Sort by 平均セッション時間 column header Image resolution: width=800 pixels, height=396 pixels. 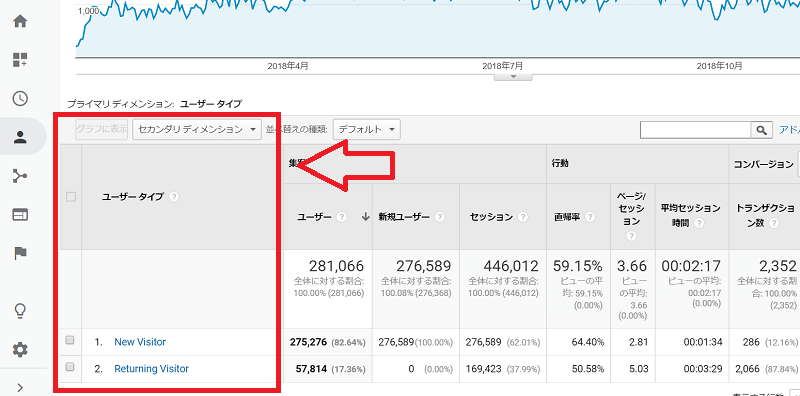click(691, 216)
